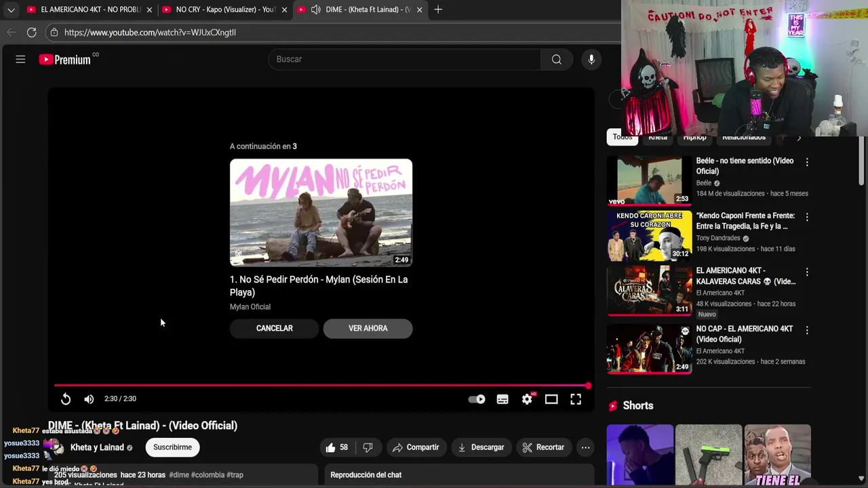The height and width of the screenshot is (488, 868).
Task: Open the green gun Shorts thumbnail
Action: (709, 455)
